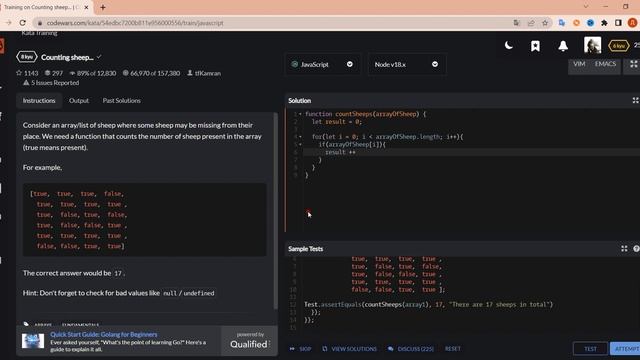The height and width of the screenshot is (360, 640).
Task: Click the 297 collections icon
Action: pos(47,73)
